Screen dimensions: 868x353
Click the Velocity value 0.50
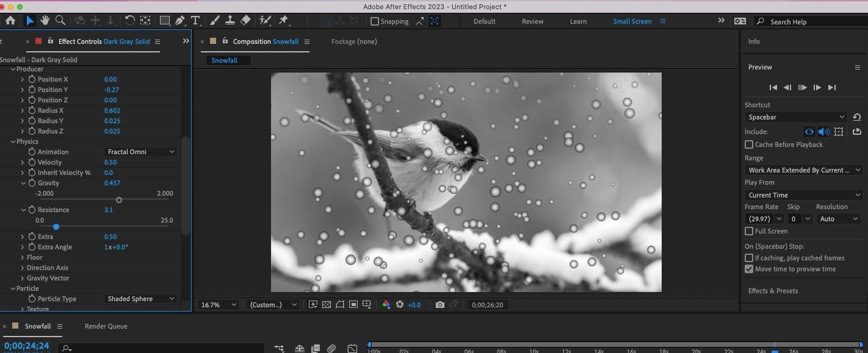pyautogui.click(x=110, y=162)
